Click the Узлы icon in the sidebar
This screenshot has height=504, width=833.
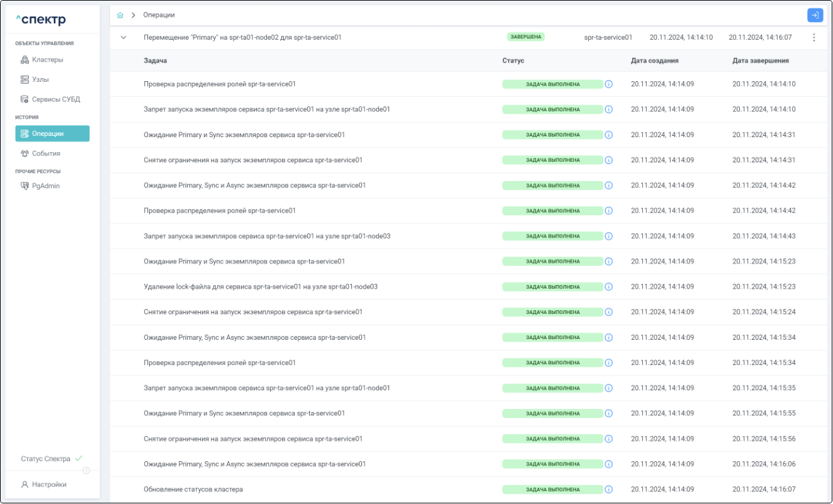[x=25, y=80]
